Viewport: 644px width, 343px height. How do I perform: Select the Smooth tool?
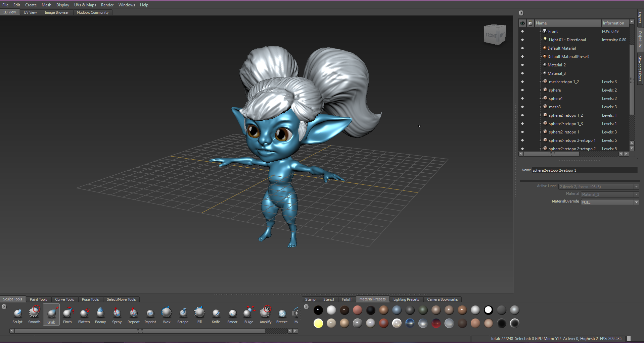[34, 315]
